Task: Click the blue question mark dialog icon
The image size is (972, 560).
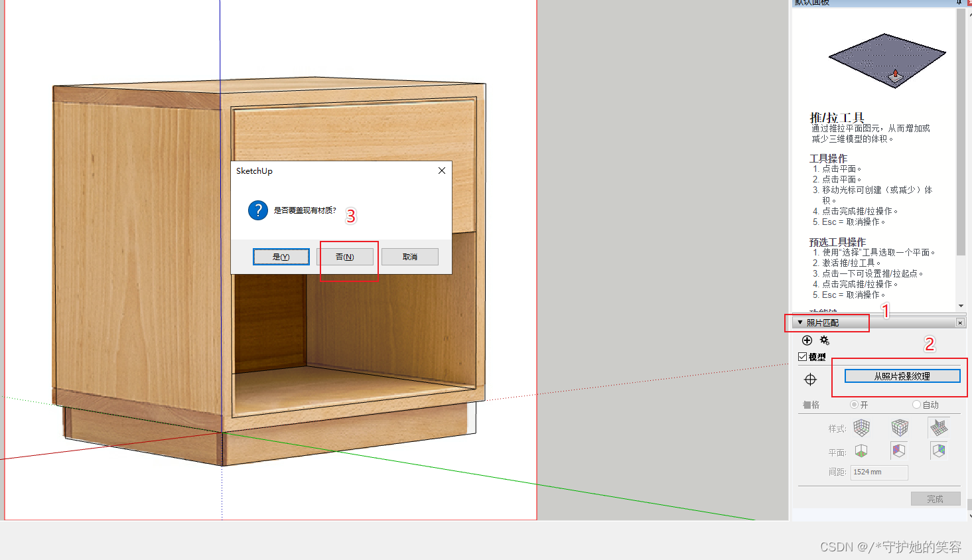Action: coord(258,210)
